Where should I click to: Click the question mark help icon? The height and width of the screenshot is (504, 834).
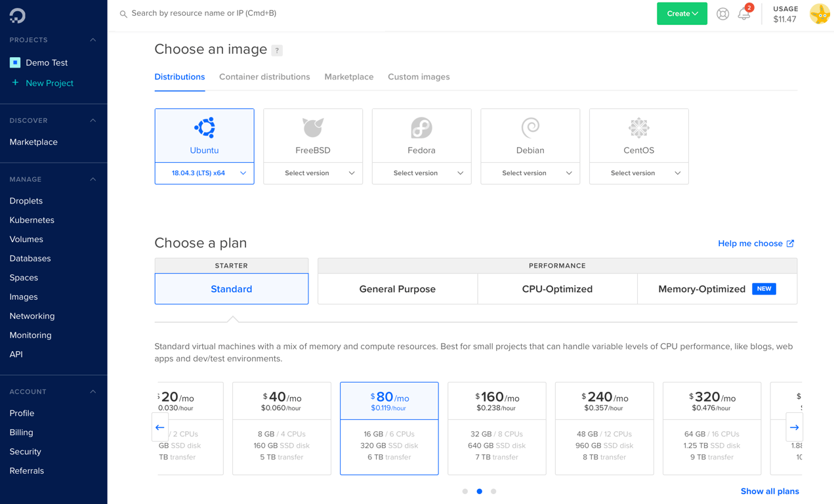click(277, 51)
